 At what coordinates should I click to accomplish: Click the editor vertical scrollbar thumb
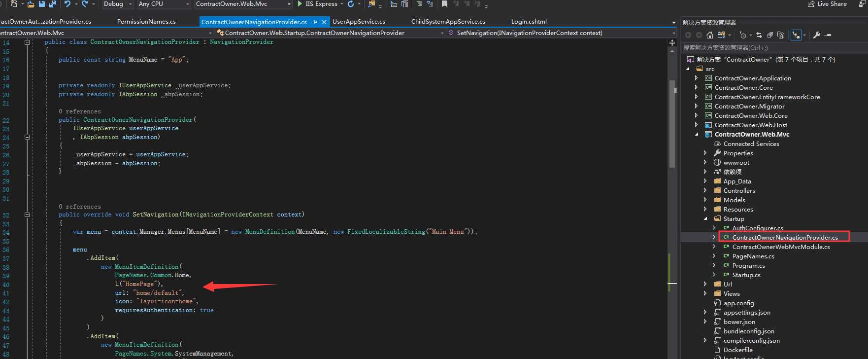(672, 124)
